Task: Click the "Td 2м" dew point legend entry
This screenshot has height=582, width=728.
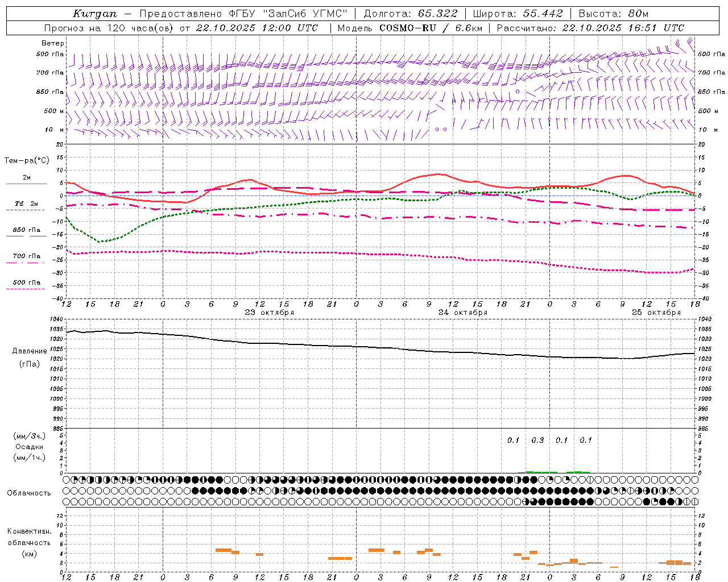Action: 27,203
